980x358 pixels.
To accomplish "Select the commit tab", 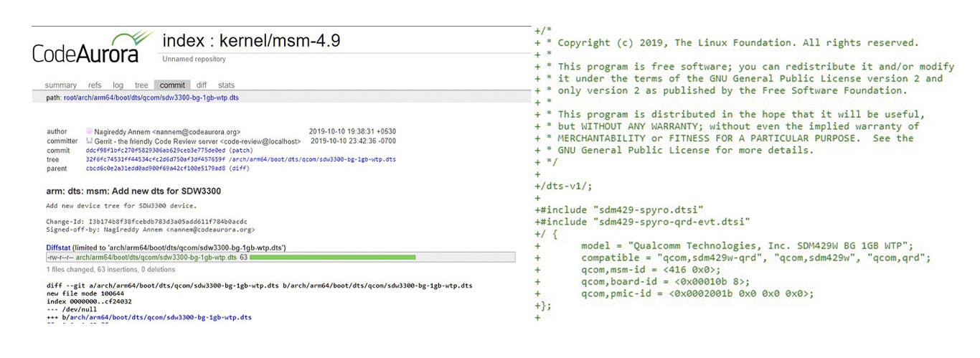I will coord(172,85).
